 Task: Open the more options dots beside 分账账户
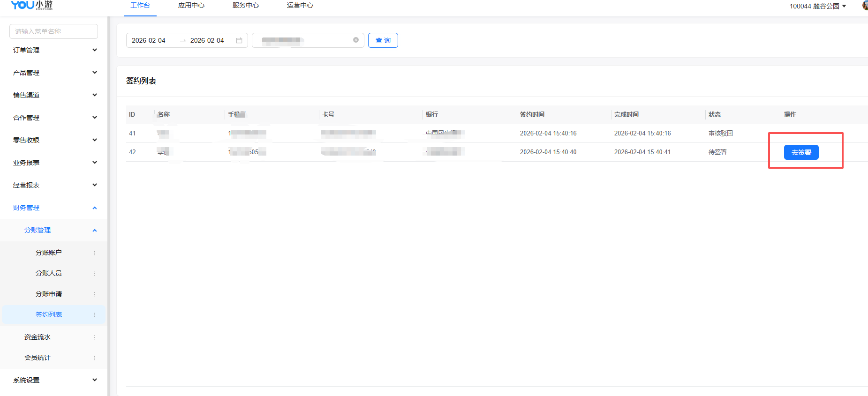coord(94,253)
